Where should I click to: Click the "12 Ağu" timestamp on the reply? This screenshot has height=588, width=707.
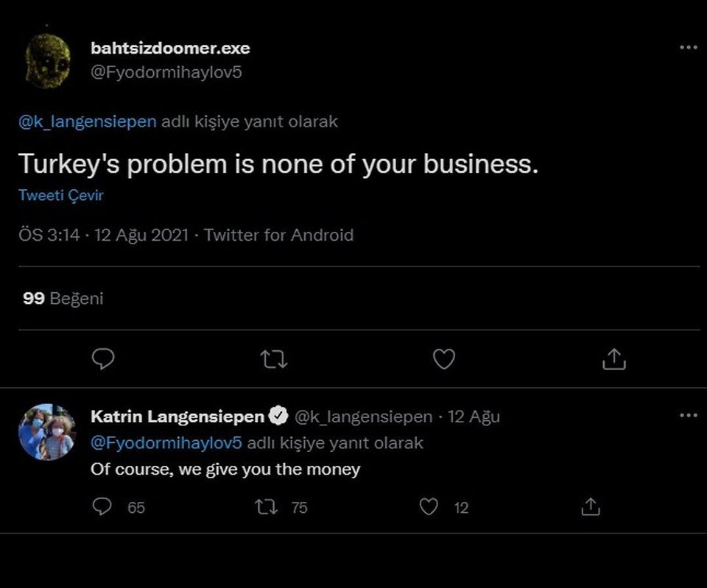[x=474, y=417]
